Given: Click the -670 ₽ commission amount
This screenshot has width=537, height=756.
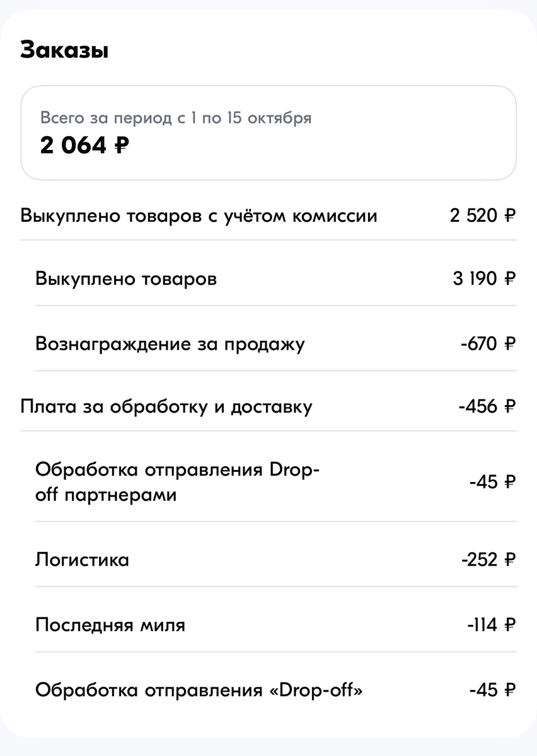Looking at the screenshot, I should point(488,344).
